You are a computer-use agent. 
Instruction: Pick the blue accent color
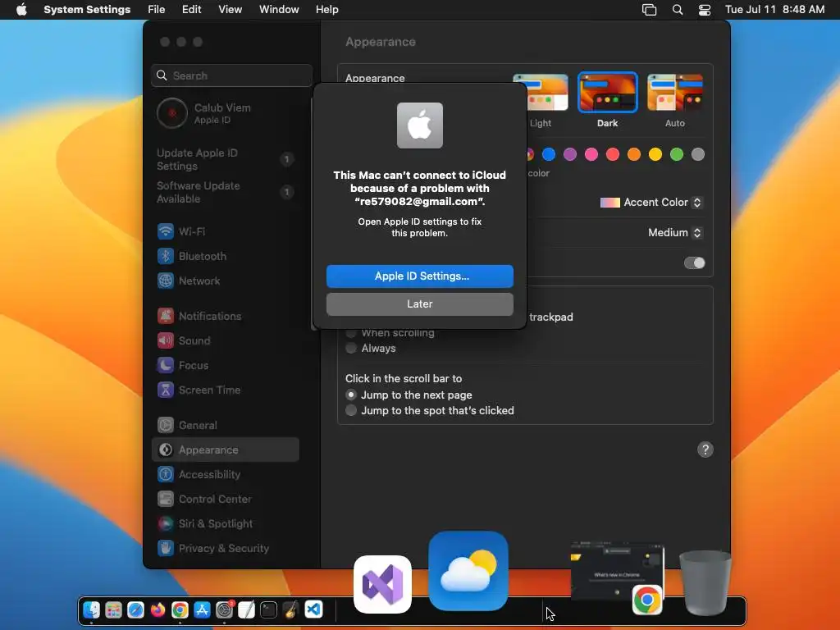point(549,154)
